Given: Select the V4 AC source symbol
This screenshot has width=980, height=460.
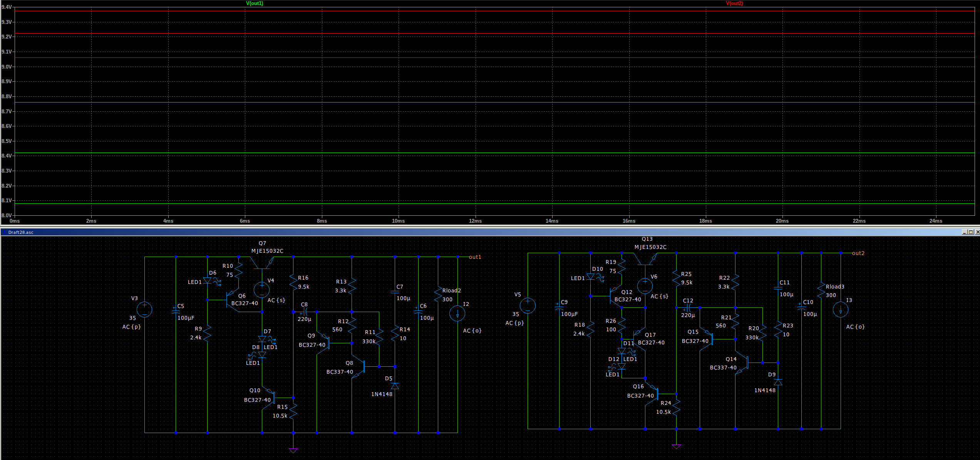Looking at the screenshot, I should tap(262, 290).
